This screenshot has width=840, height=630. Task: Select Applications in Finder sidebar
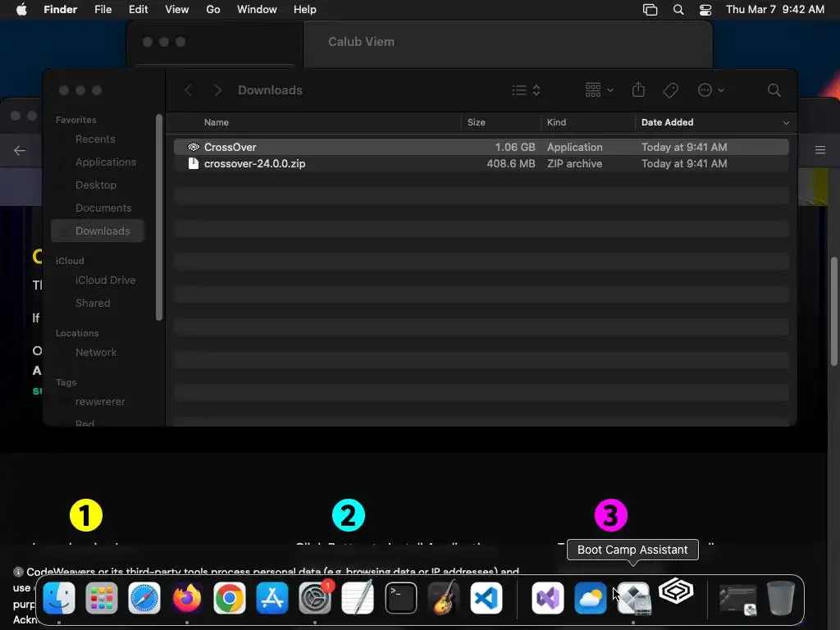106,162
